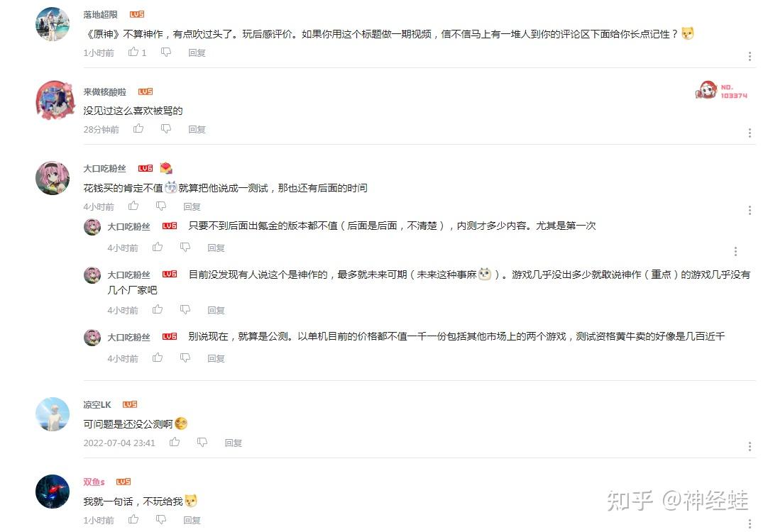768x532 pixels.
Task: Dislike 双鱼s comment
Action: (x=161, y=520)
